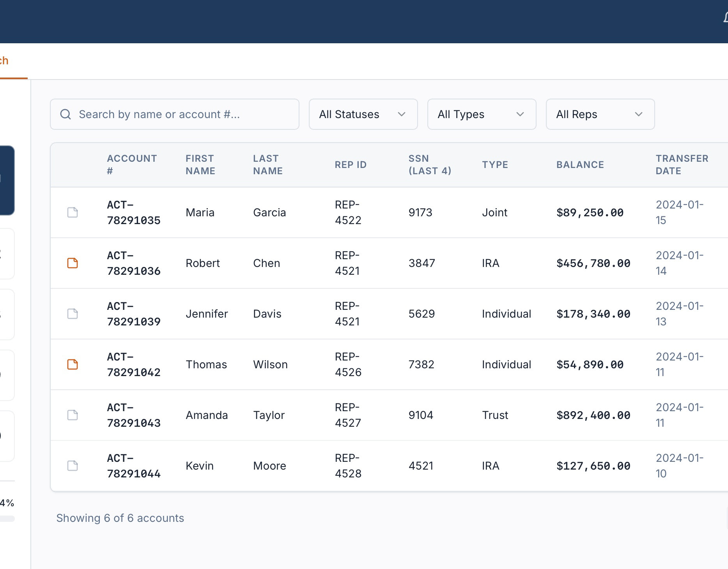Select the orange underlined active tab
Viewport: 728px width, 569px height.
coord(6,61)
